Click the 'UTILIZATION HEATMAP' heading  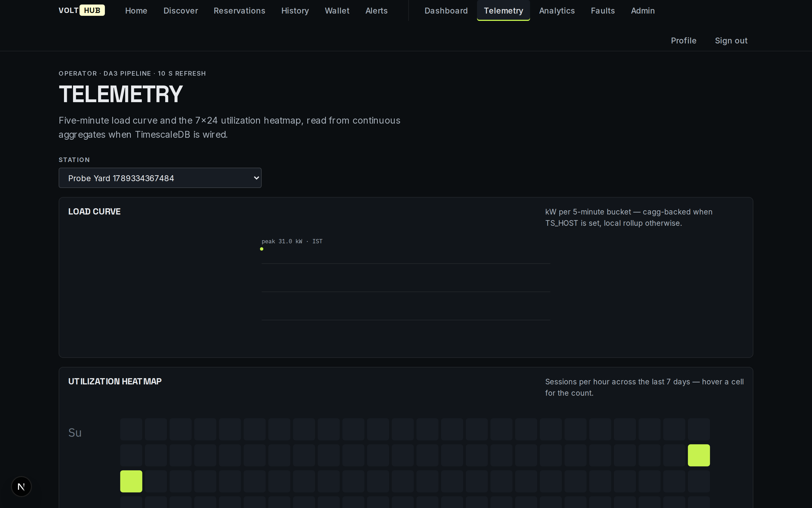[x=115, y=381]
